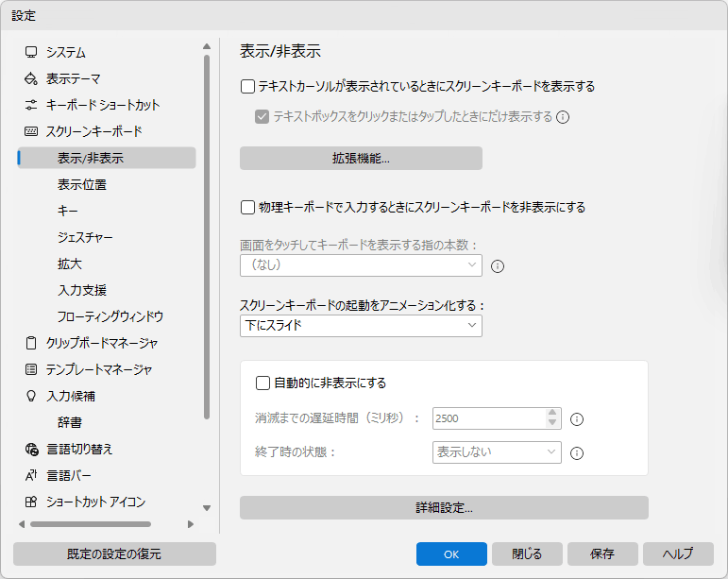Click the 保存 button
Screen dimensions: 728x579
pos(602,553)
